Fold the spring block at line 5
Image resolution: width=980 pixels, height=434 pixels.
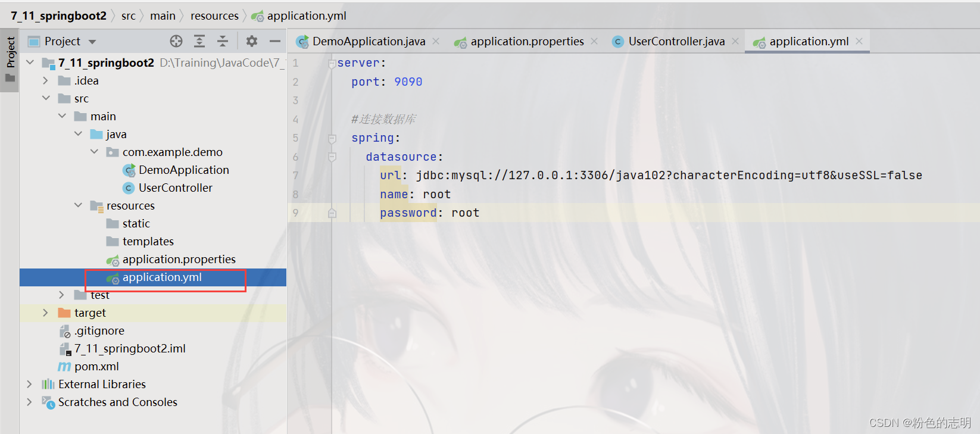pyautogui.click(x=332, y=138)
